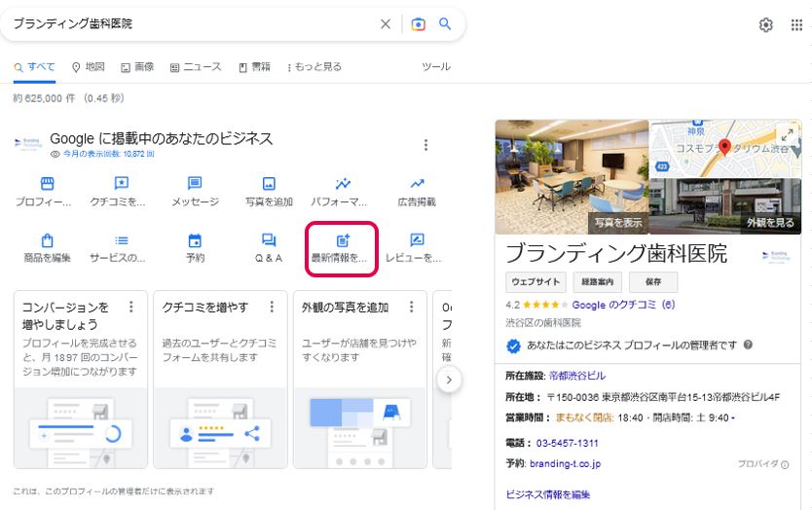Screen dimensions: 812x510
Task: Open options on コンバージョンを増やしましょう card
Action: coord(131,307)
